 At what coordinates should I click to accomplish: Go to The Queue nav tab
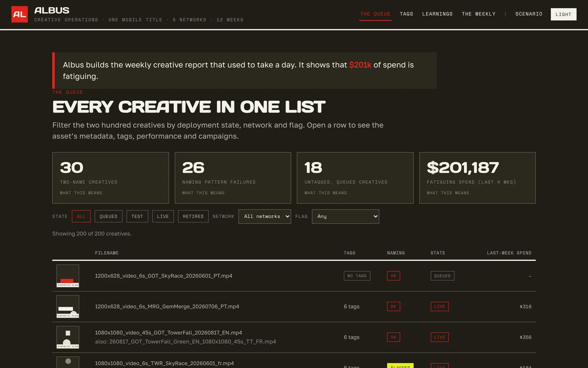(375, 14)
